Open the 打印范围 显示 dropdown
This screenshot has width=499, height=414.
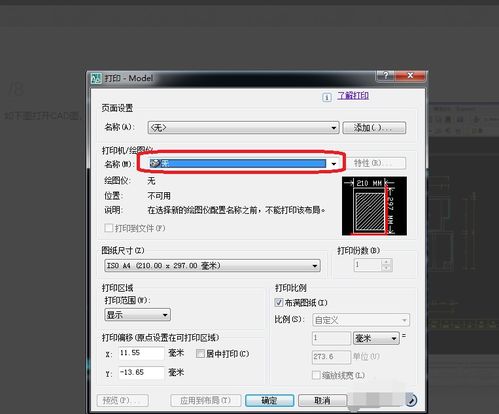[138, 315]
